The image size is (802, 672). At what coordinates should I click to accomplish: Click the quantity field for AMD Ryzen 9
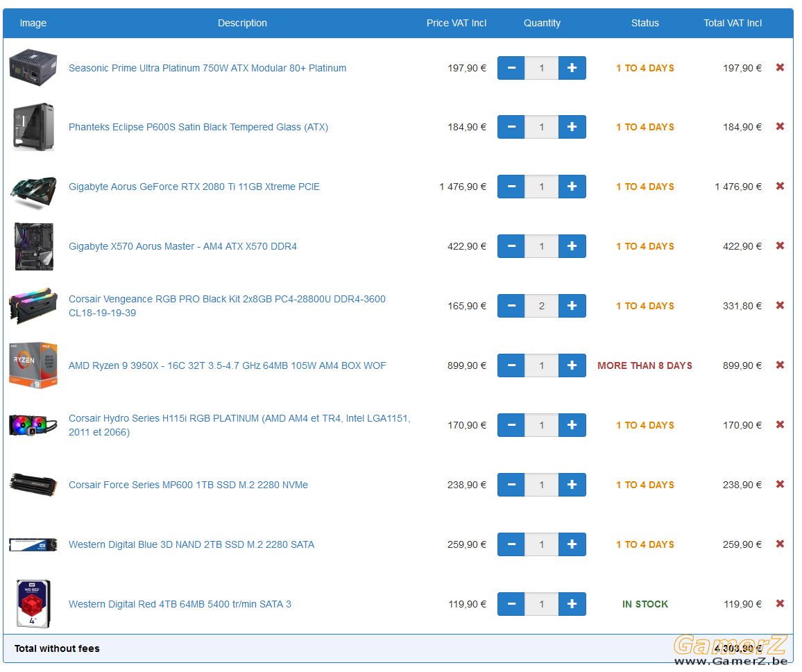(x=542, y=365)
